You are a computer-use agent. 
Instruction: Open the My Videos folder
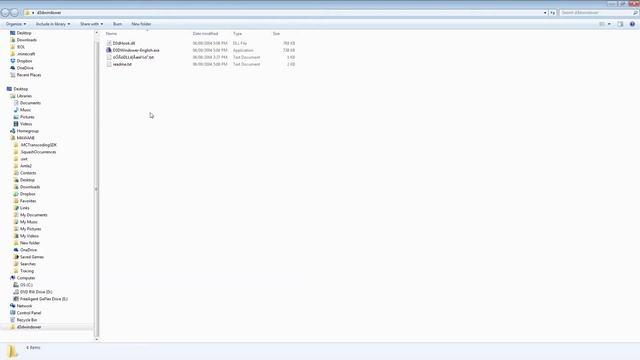click(29, 236)
